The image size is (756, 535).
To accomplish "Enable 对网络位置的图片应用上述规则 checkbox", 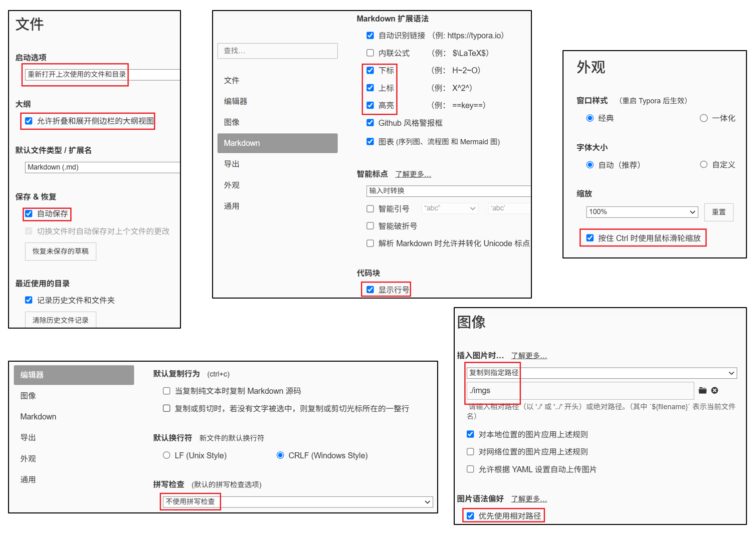I will (x=470, y=452).
